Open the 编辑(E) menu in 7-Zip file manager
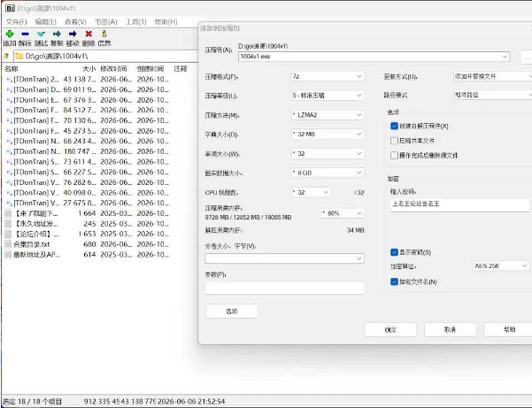This screenshot has width=532, height=408. [x=45, y=22]
